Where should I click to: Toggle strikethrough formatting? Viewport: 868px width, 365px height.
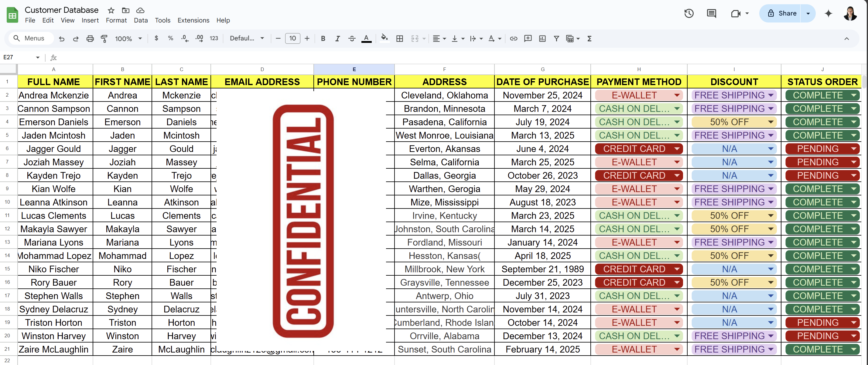coord(351,39)
